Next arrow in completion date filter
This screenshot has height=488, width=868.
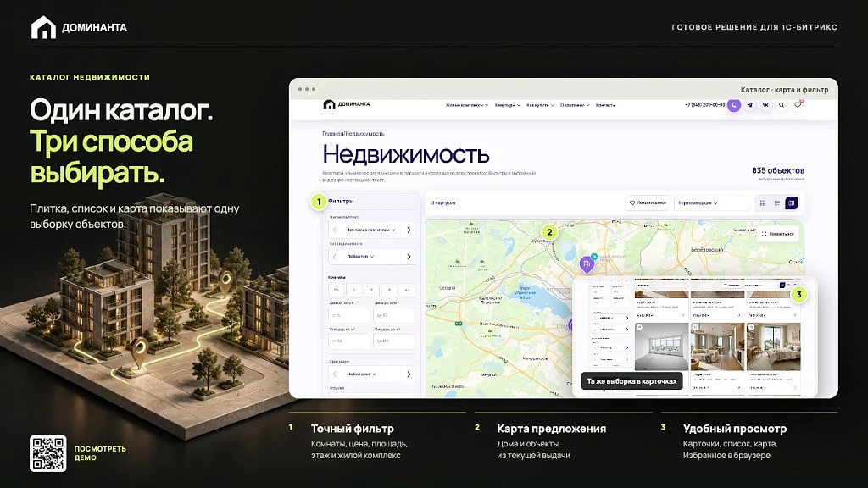(409, 374)
